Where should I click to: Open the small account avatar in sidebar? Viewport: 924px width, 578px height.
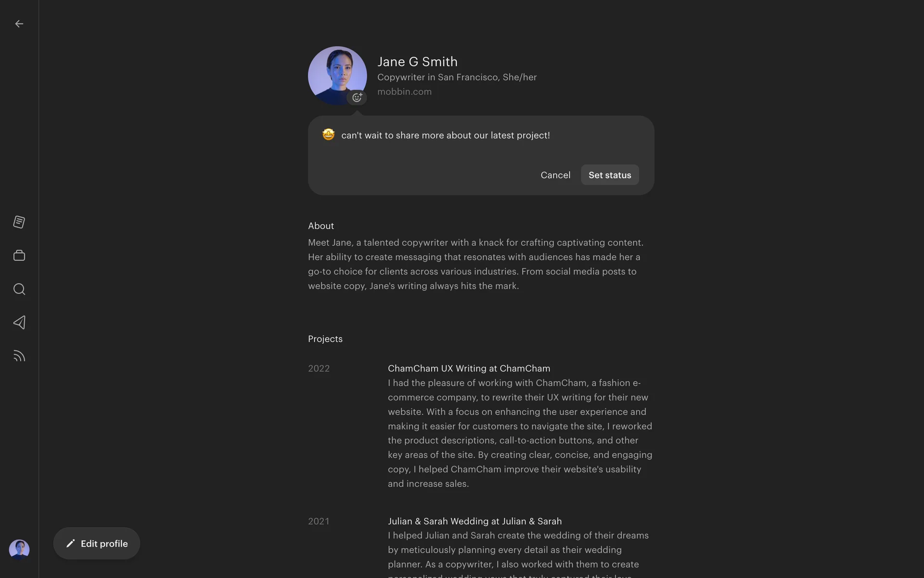click(19, 549)
